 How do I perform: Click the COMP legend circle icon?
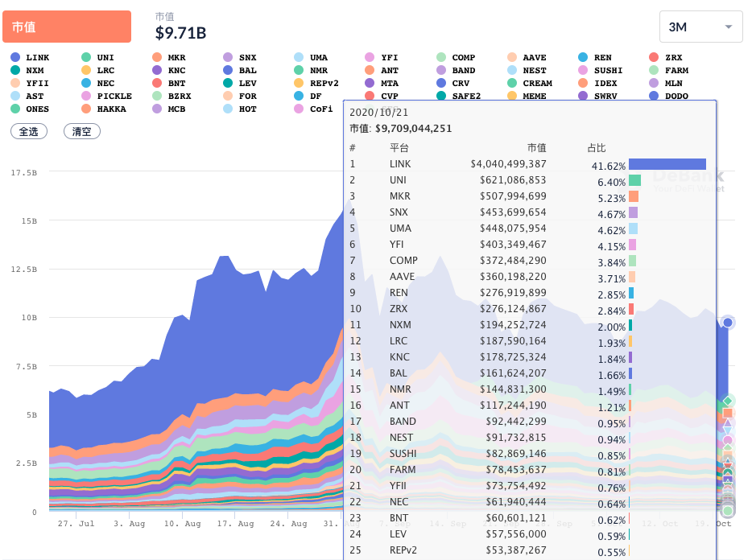[x=441, y=58]
